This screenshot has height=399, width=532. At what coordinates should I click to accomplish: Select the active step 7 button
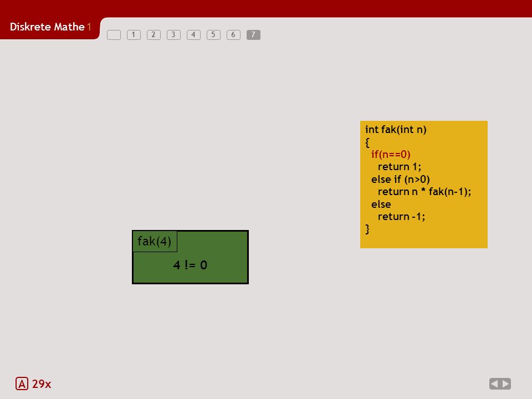coord(253,35)
